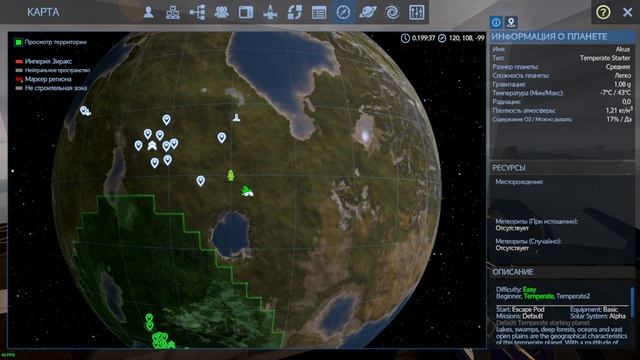
Task: Open the player profile tab icon
Action: tap(149, 12)
